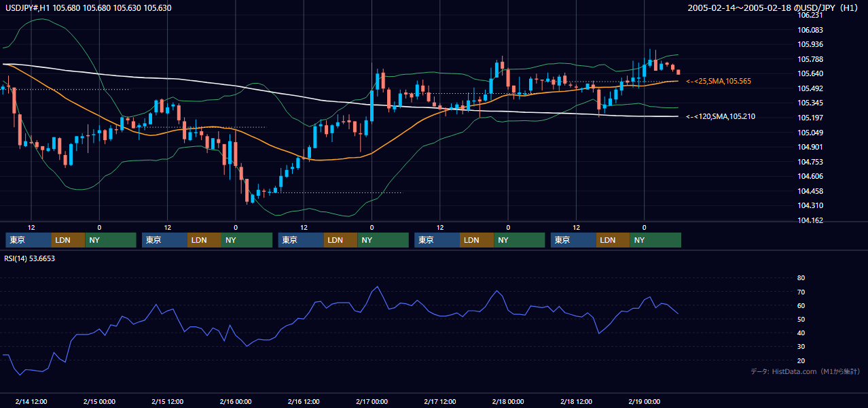
Task: Pick the 104.753 price axis value
Action: click(x=810, y=161)
